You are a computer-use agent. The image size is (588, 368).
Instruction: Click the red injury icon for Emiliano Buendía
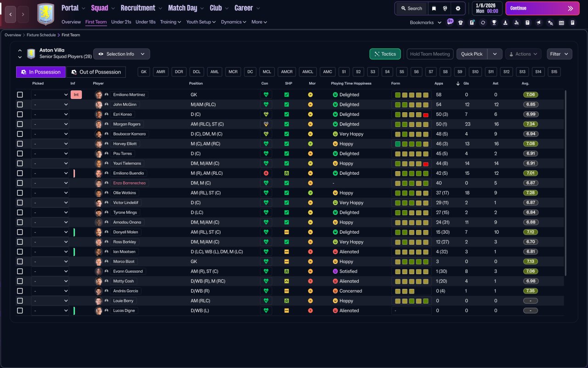(x=266, y=173)
